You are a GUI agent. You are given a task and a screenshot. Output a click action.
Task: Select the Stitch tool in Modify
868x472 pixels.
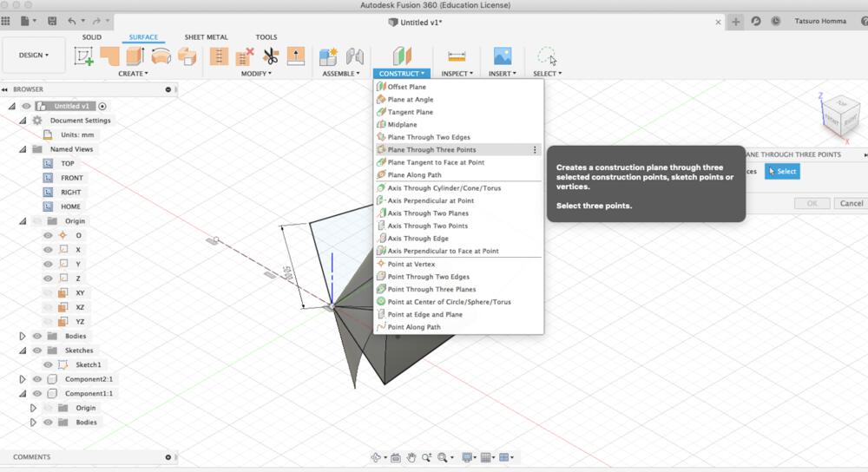point(220,56)
